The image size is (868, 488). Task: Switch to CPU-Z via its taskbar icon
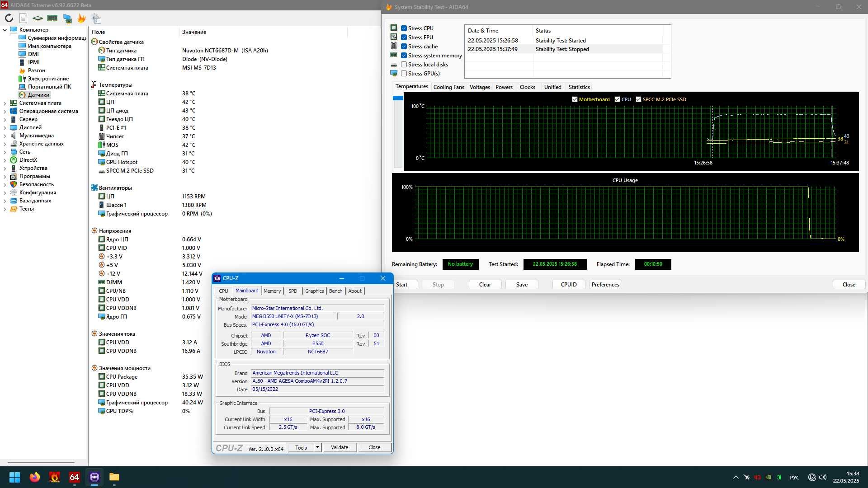click(x=94, y=477)
